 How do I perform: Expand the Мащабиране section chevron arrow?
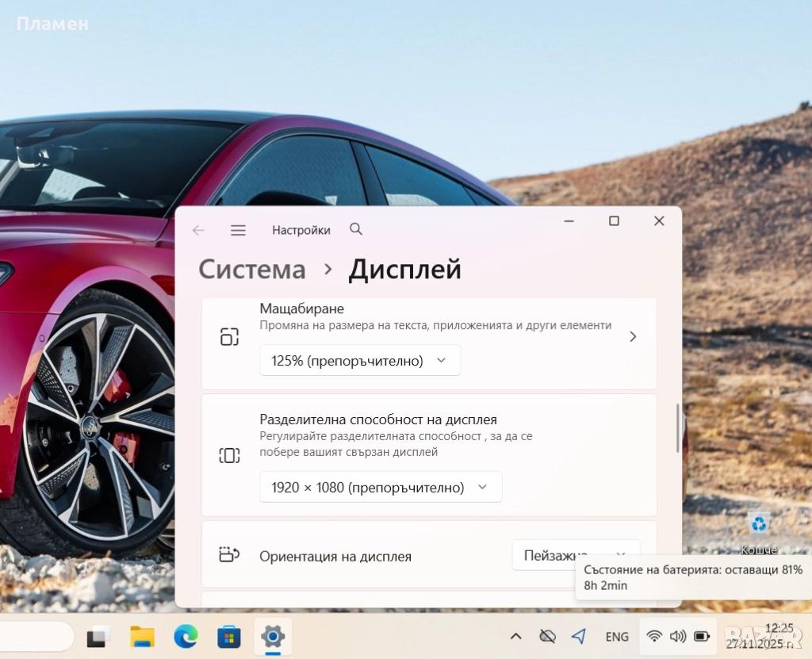[x=632, y=336]
